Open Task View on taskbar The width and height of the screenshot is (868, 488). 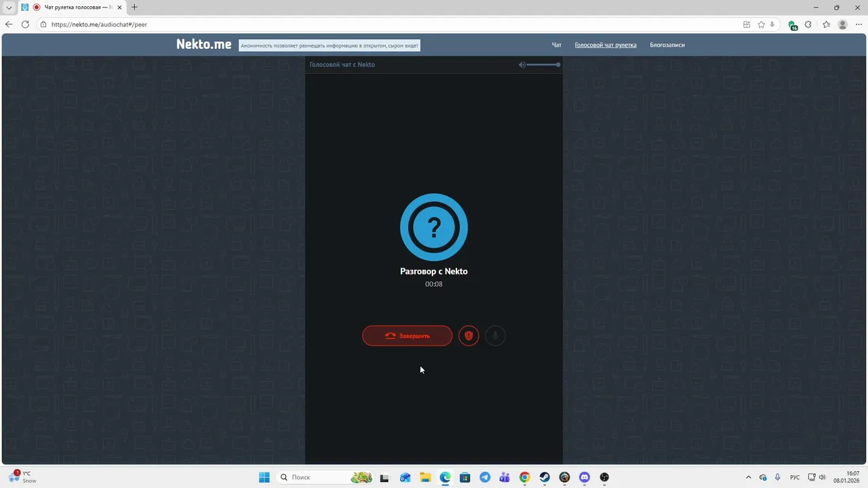[x=384, y=477]
